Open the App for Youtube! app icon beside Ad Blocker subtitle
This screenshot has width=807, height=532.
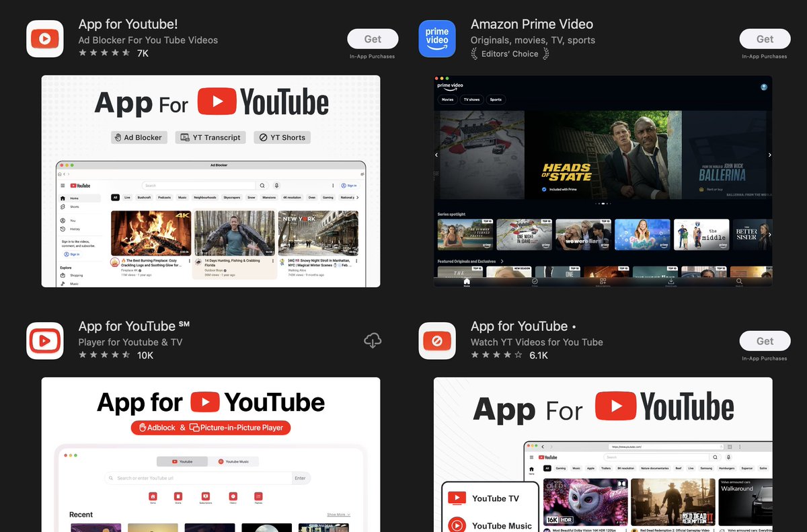coord(45,39)
